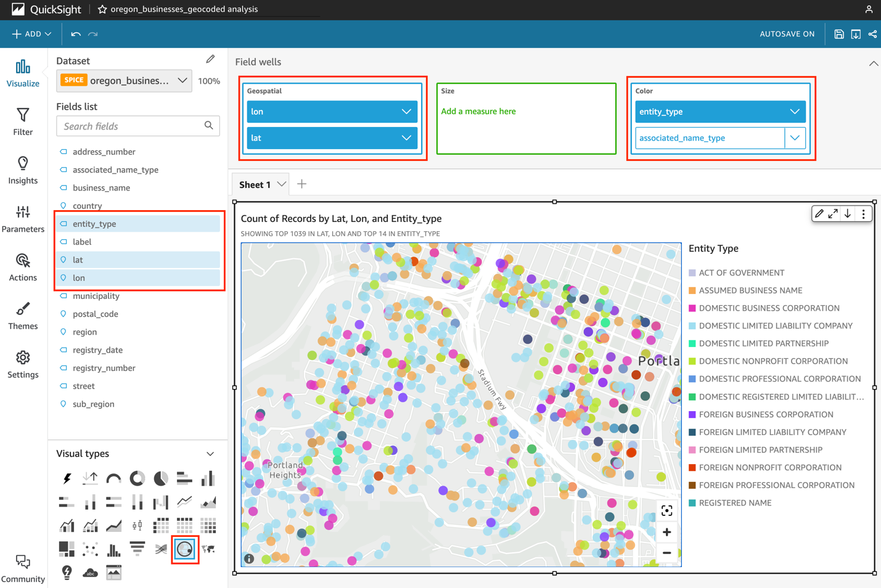Click the Share icon in the top bar

[x=872, y=34]
